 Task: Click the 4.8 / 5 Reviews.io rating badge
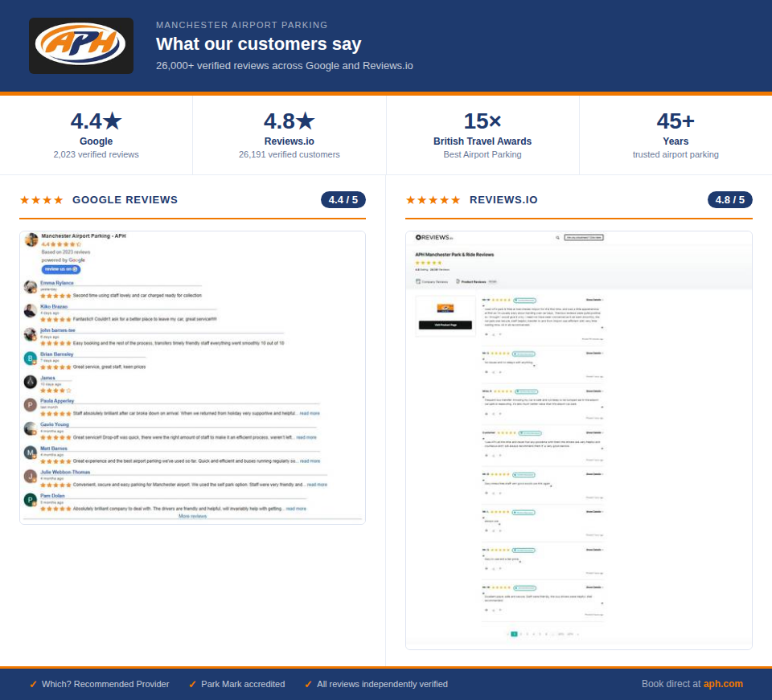coord(729,200)
